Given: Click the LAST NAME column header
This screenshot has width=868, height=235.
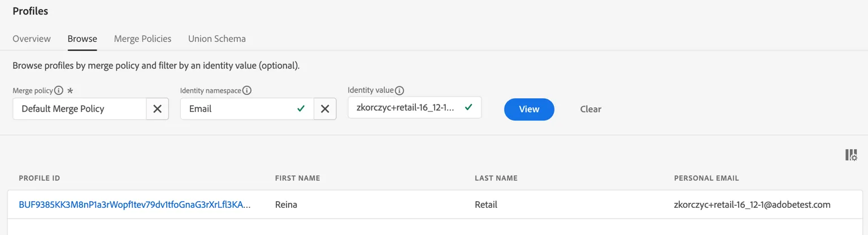Looking at the screenshot, I should coord(496,178).
